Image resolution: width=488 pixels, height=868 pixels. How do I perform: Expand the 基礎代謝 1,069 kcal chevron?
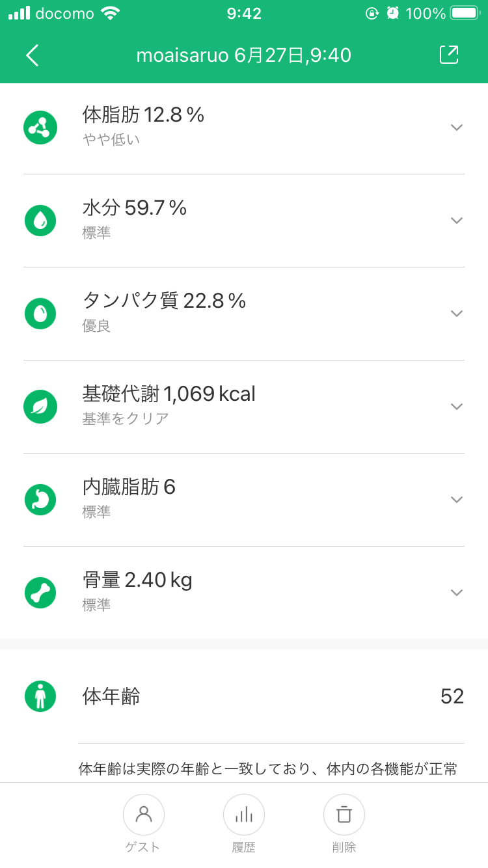pyautogui.click(x=457, y=407)
